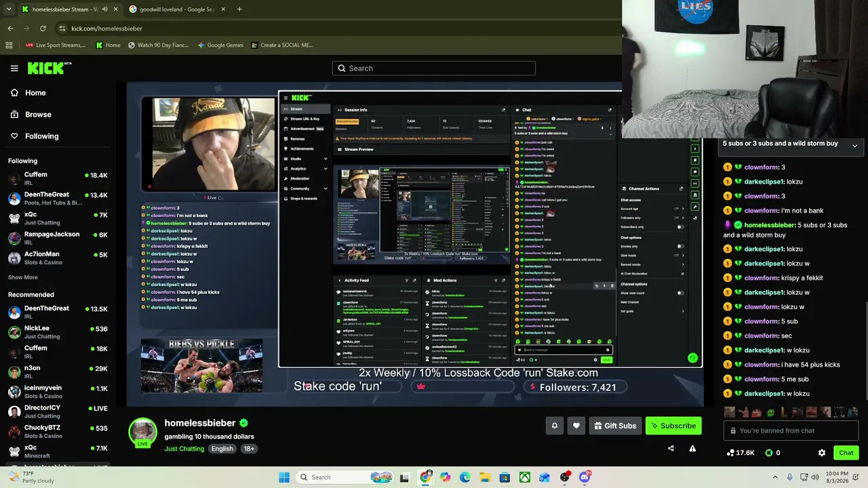Open the Xbox app from the taskbar
Screen dimensions: 868x488
coord(525,477)
